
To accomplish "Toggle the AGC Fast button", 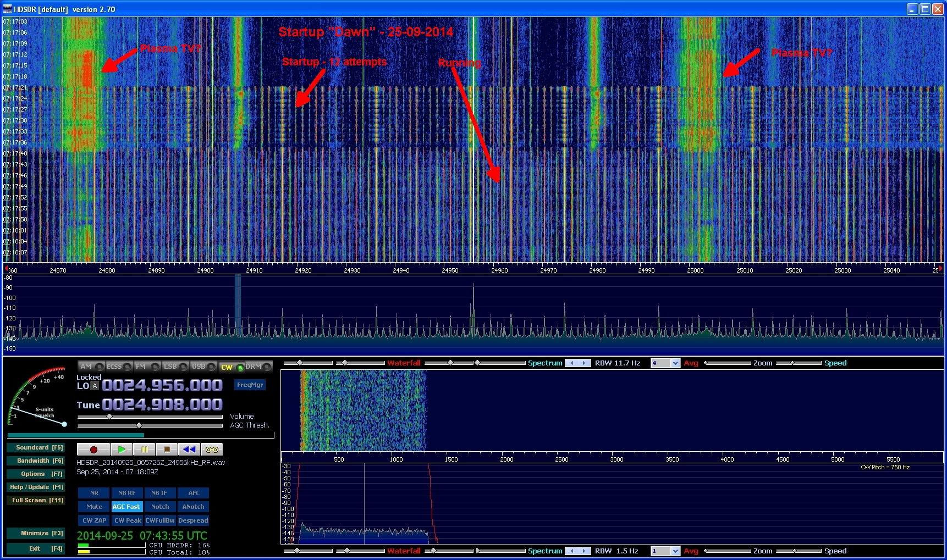I will point(126,507).
